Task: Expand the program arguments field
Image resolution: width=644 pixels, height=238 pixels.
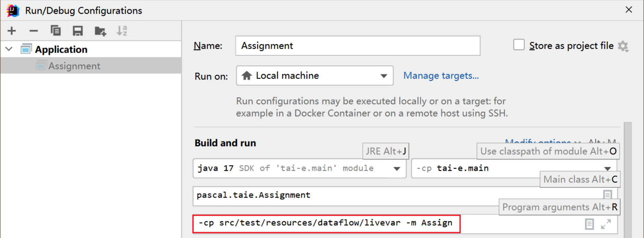Action: coord(606,224)
